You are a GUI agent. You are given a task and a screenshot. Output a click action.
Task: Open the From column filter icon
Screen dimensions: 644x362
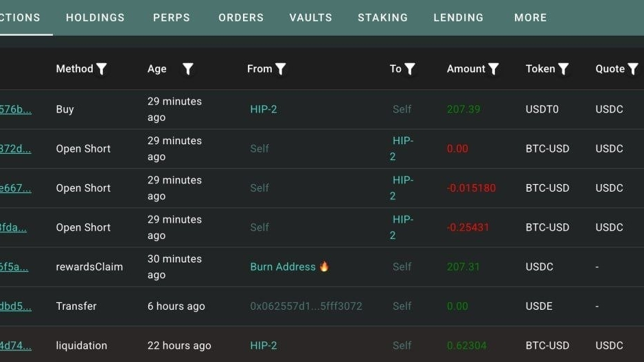(x=281, y=69)
